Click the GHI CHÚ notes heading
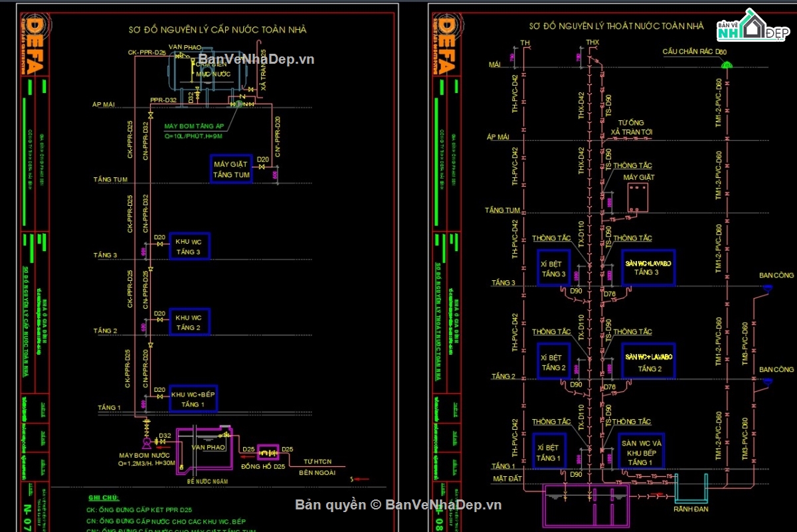This screenshot has width=797, height=532. (104, 497)
